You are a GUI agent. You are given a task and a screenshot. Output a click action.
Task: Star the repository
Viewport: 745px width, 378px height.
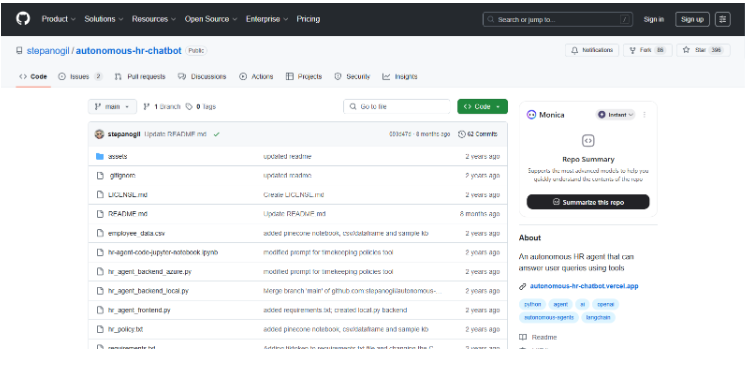tap(703, 50)
